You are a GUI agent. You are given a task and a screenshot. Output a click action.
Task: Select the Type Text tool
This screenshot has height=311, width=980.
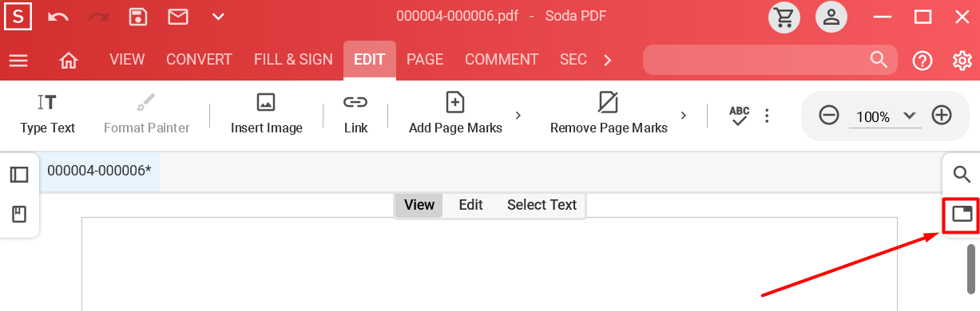48,115
